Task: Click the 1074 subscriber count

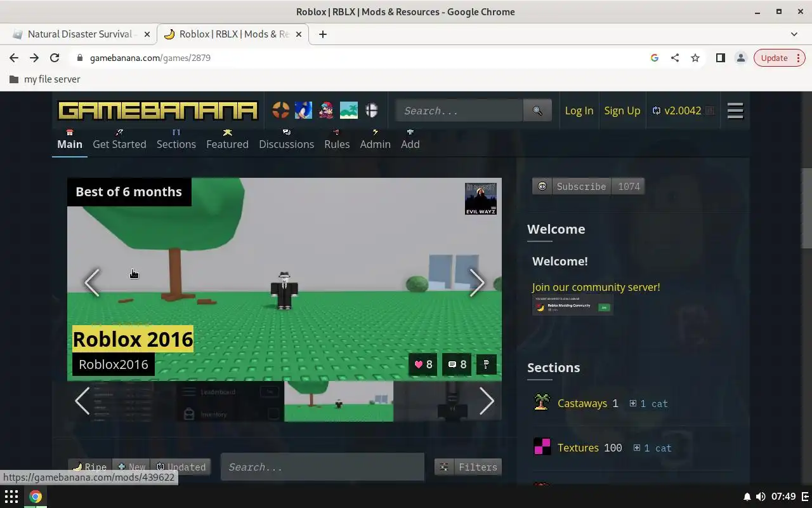Action: click(629, 187)
